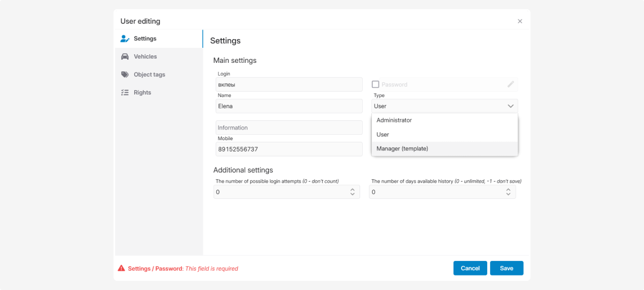Viewport: 644px width, 290px height.
Task: Click the Settings user icon in sidebar
Action: coord(125,39)
